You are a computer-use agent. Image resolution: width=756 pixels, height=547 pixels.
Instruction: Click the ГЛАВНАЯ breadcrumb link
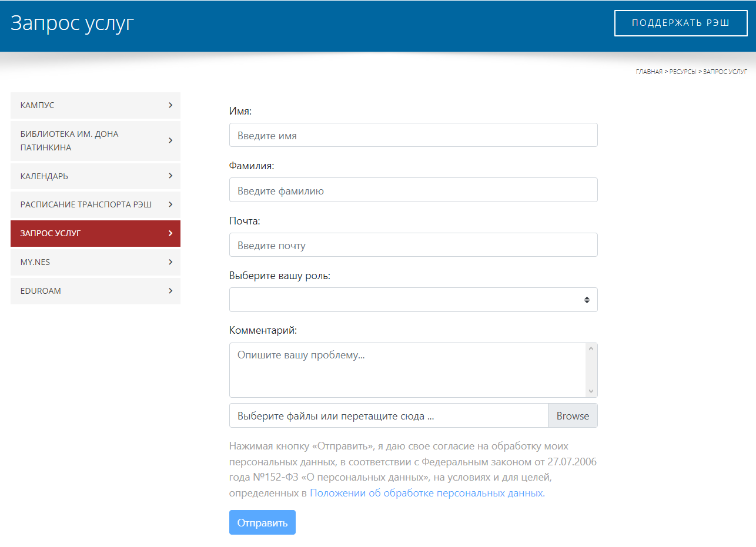[649, 72]
